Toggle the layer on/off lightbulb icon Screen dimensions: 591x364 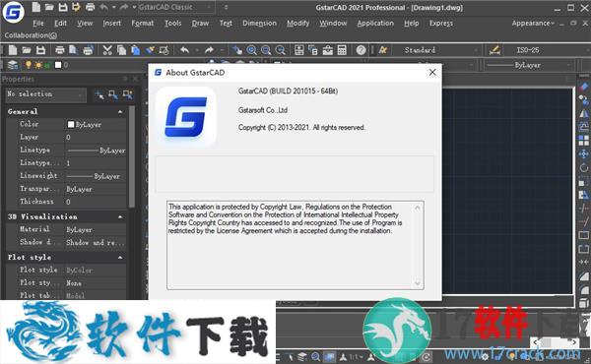[29, 65]
